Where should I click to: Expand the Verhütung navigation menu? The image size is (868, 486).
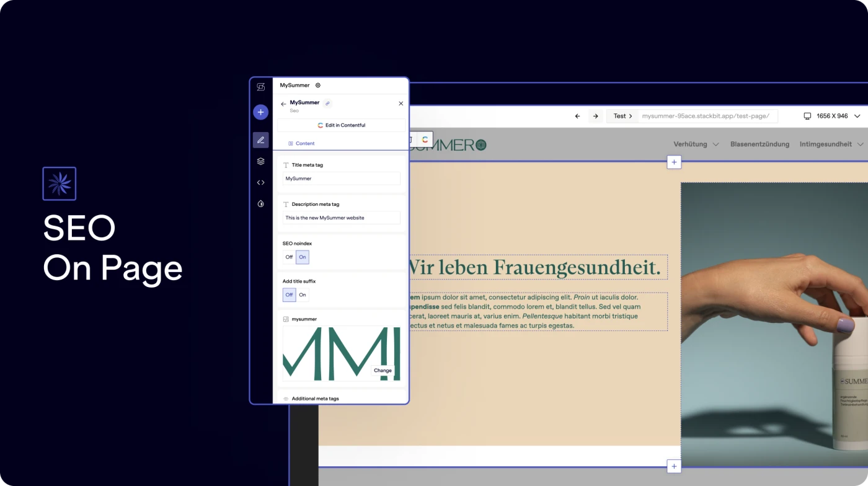pyautogui.click(x=696, y=144)
